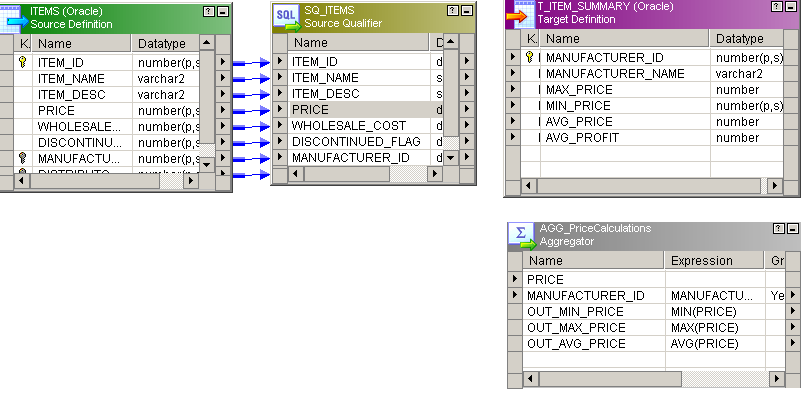Click help icon on T_ITEM_SUMMARY window
This screenshot has width=803, height=394.
[x=777, y=6]
